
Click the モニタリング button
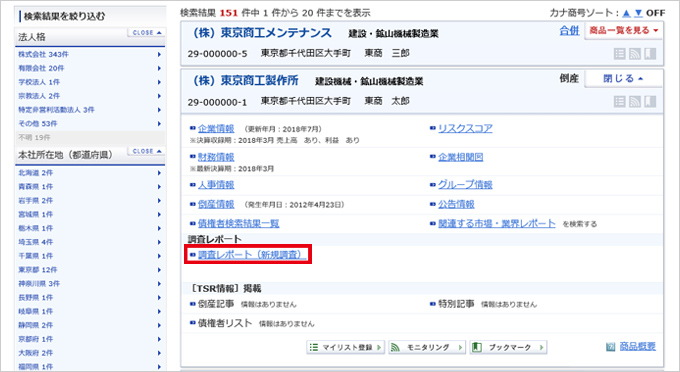point(427,348)
